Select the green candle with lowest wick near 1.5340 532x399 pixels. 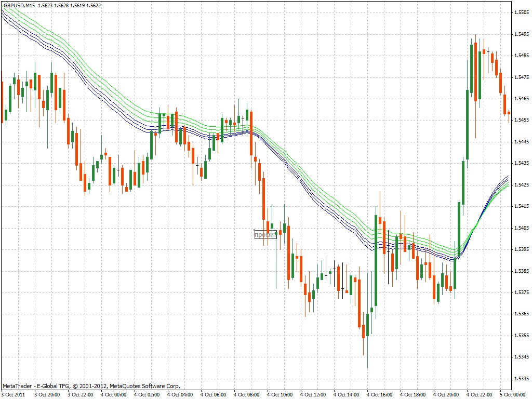click(367, 325)
